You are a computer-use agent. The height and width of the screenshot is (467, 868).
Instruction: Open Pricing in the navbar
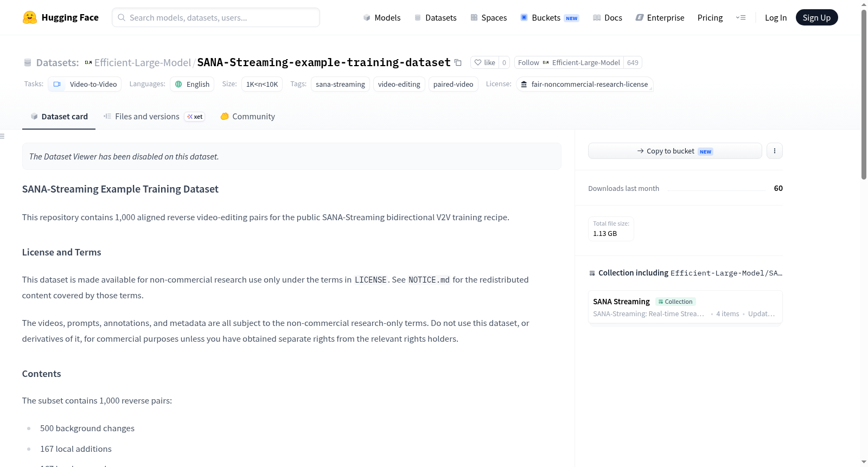pyautogui.click(x=710, y=17)
